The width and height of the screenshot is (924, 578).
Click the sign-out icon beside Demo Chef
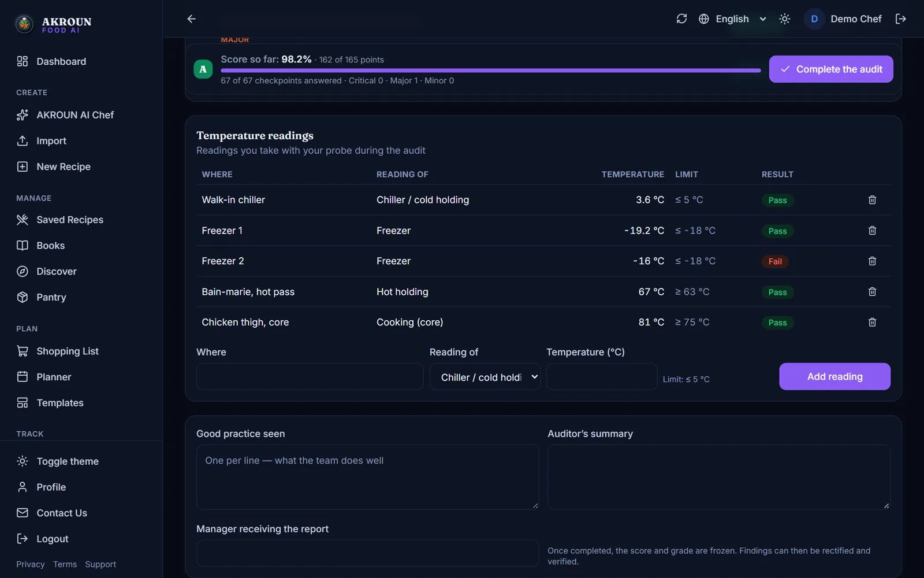[x=900, y=19]
